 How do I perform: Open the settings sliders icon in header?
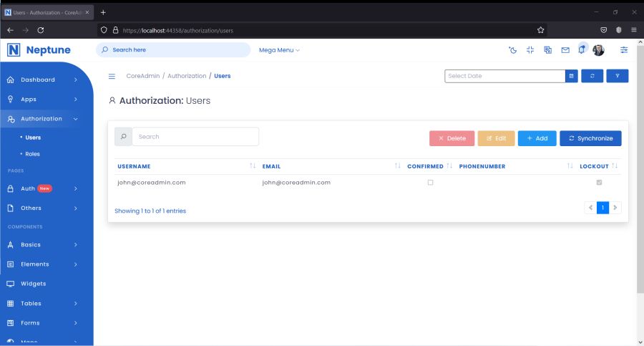(x=624, y=50)
